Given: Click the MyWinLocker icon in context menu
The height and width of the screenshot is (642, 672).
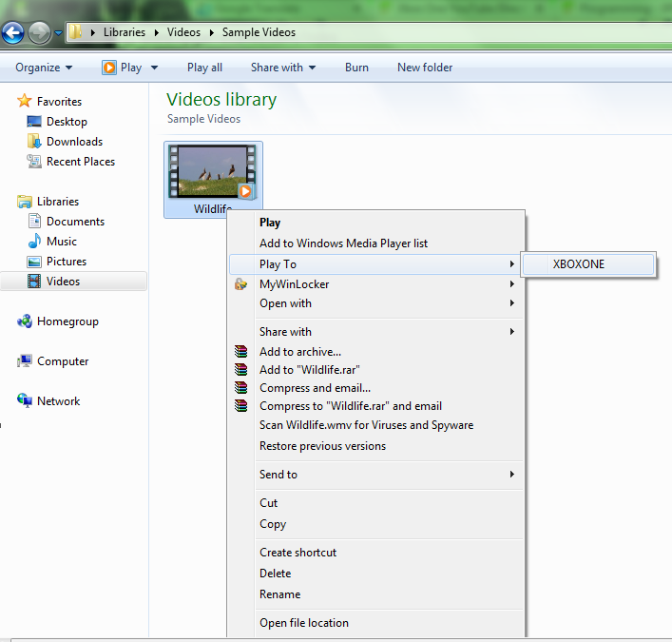Looking at the screenshot, I should click(240, 284).
